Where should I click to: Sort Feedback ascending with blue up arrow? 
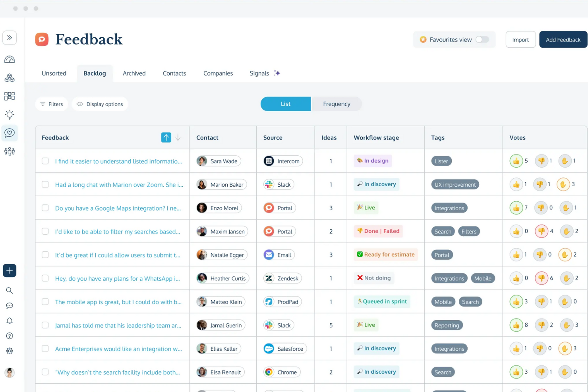point(166,137)
